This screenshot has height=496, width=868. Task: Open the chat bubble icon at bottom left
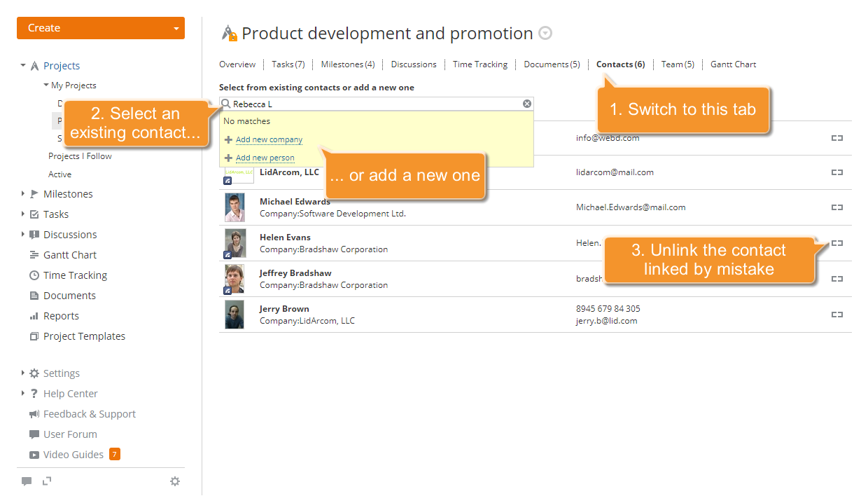27,481
